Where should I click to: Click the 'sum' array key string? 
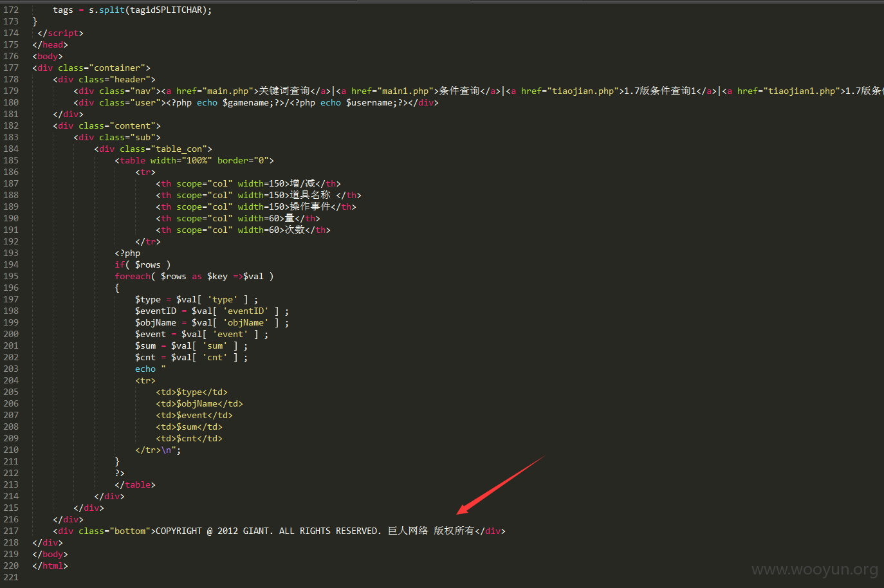[215, 345]
